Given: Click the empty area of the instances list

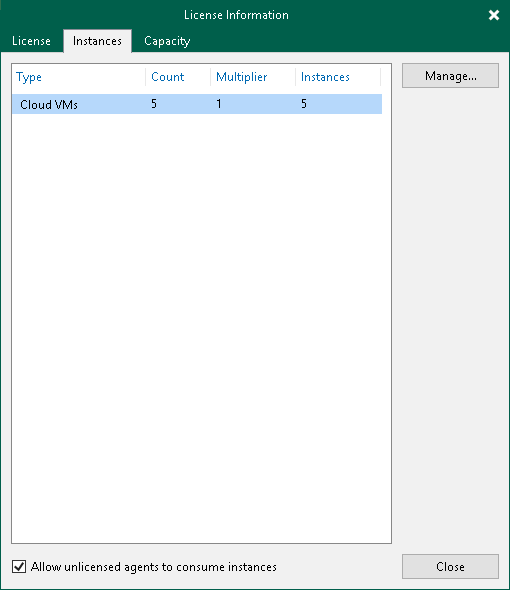Looking at the screenshot, I should 201,327.
